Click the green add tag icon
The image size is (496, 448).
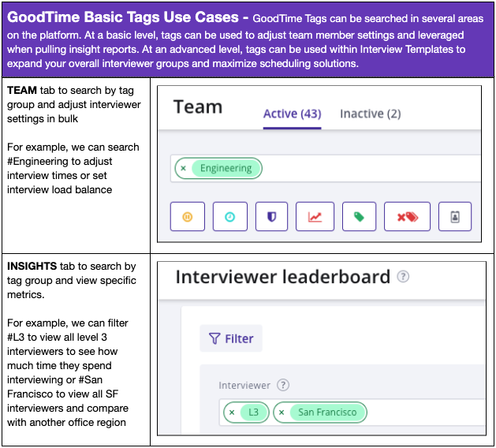[x=359, y=217]
